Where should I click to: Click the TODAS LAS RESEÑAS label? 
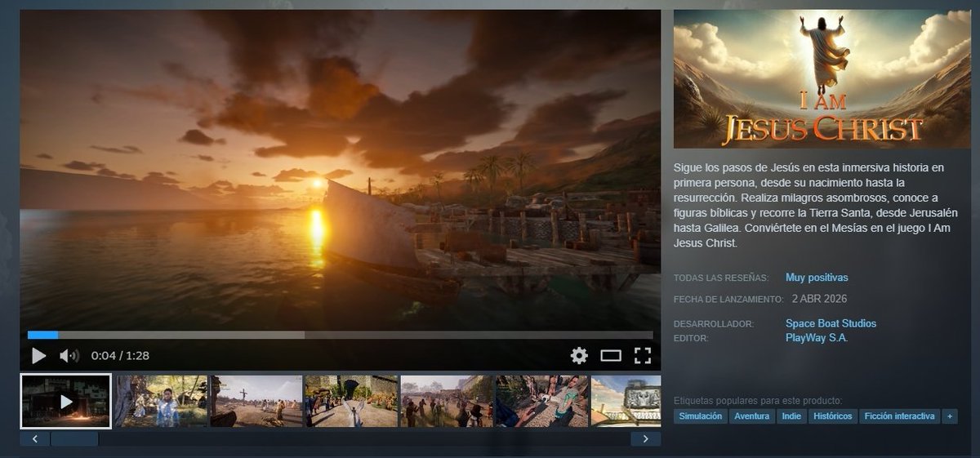click(x=721, y=278)
